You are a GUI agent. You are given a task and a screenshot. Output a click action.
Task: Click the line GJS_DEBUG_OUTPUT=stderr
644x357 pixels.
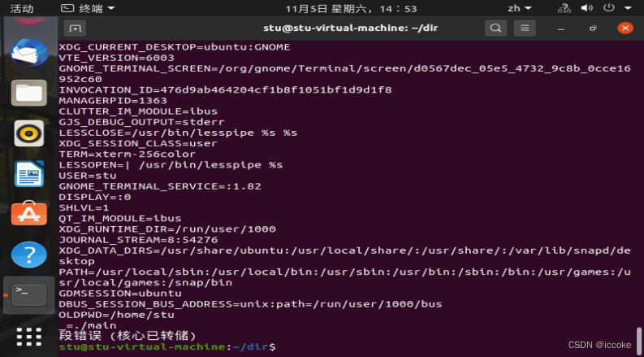141,122
